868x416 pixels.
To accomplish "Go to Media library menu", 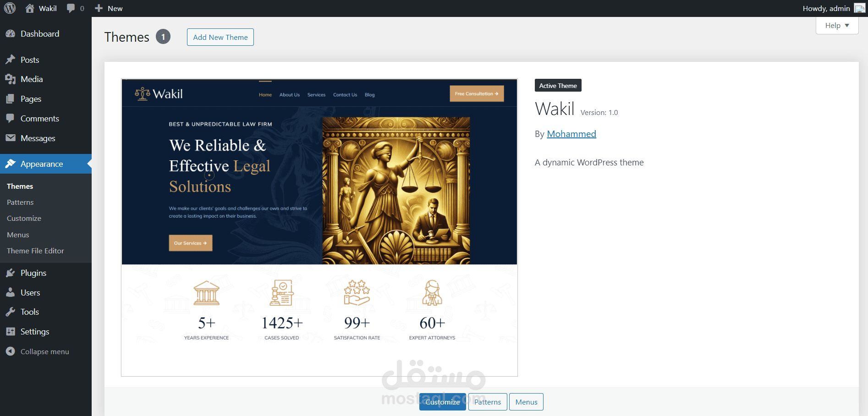I will pos(46,79).
